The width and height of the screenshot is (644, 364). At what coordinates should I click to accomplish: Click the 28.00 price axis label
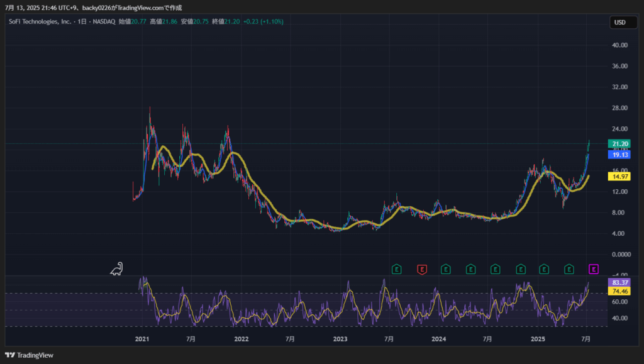click(619, 108)
